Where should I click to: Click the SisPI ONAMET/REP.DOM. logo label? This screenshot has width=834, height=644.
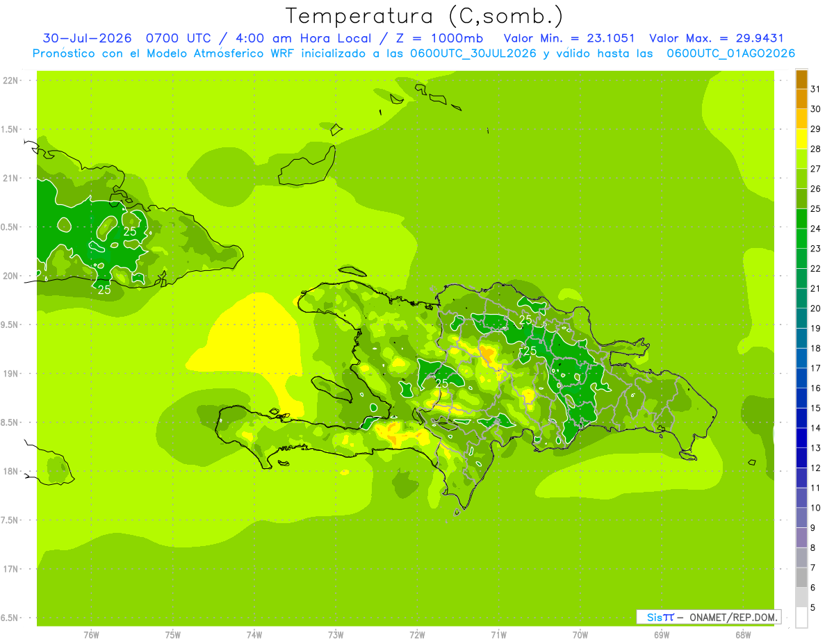[x=708, y=617]
